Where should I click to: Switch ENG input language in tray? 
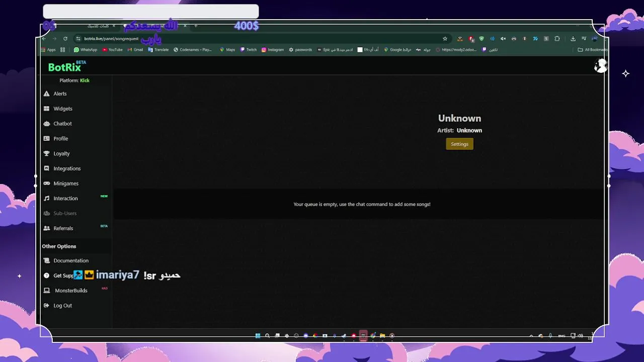(561, 336)
